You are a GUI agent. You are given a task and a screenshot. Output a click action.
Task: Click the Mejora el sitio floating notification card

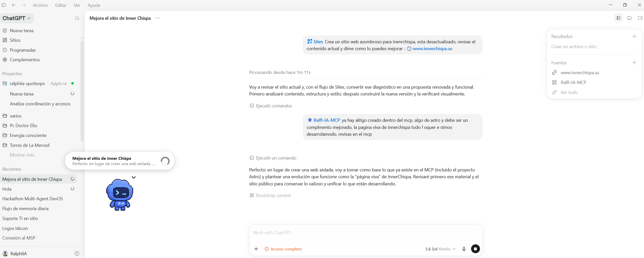click(120, 161)
